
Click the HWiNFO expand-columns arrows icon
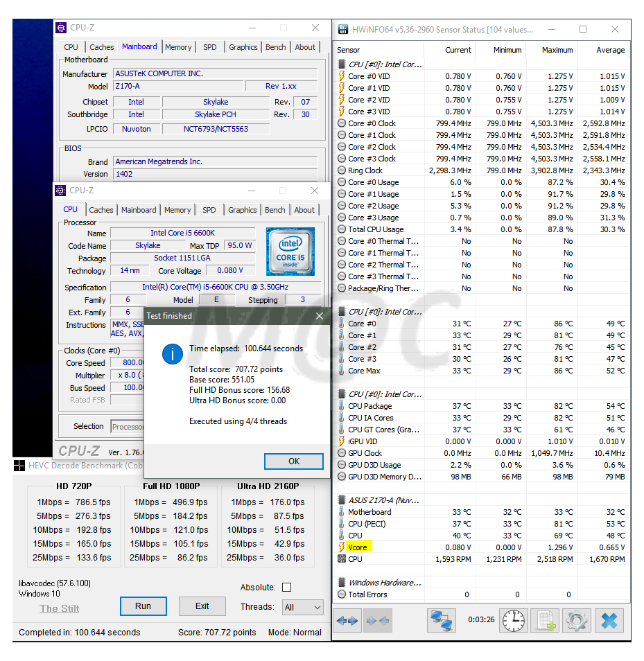[x=347, y=621]
